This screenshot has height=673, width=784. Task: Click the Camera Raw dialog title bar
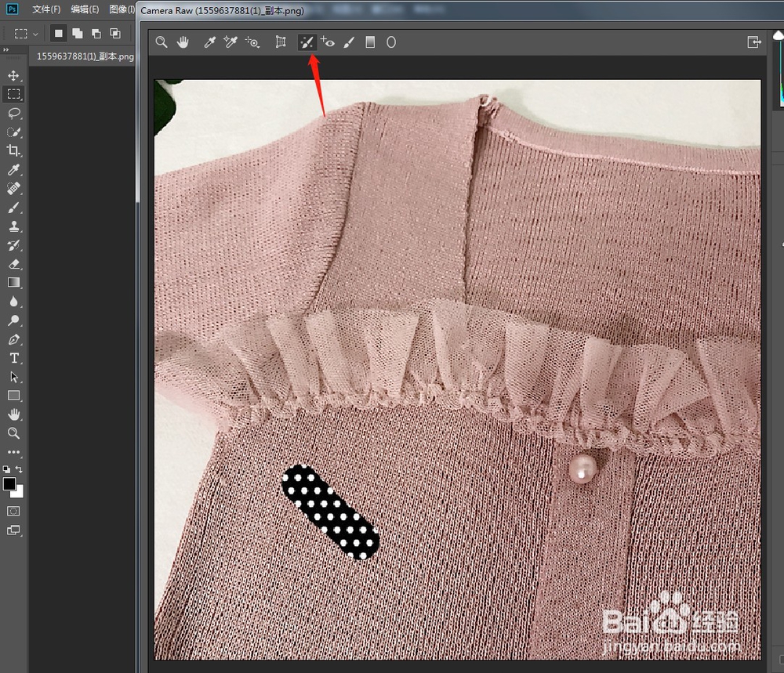460,10
